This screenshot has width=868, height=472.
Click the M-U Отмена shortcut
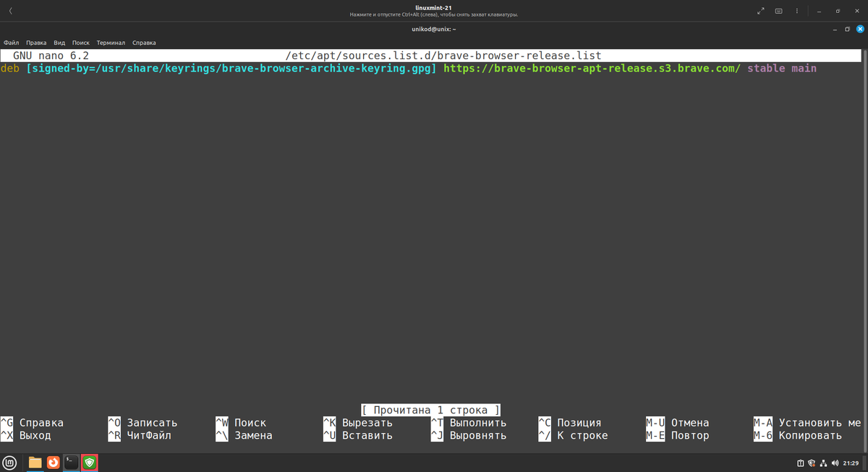(x=678, y=423)
